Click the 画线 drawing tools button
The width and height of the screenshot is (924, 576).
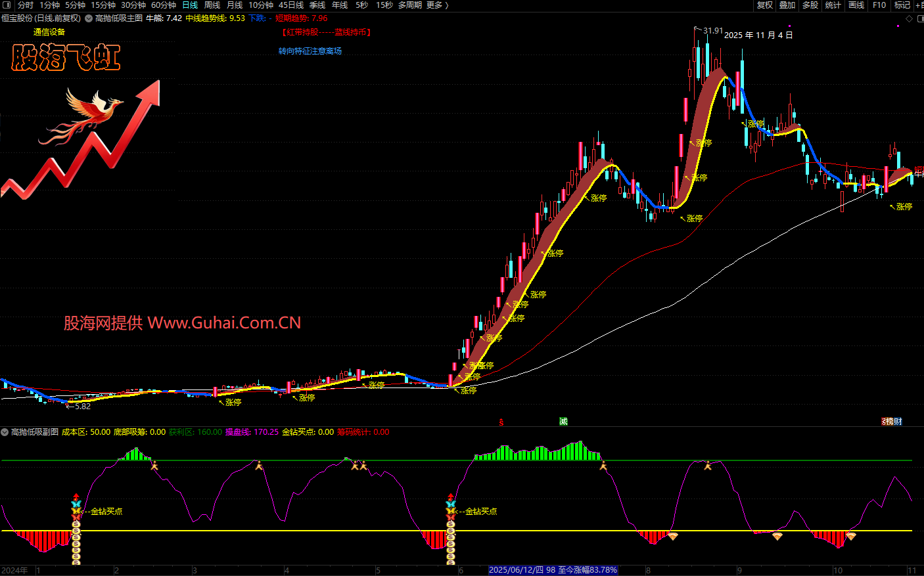(856, 5)
